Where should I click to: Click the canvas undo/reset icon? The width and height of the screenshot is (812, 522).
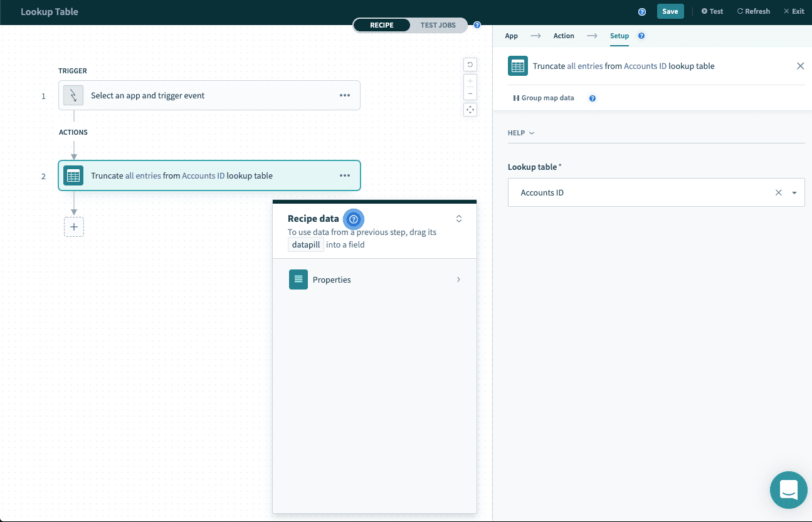point(470,64)
